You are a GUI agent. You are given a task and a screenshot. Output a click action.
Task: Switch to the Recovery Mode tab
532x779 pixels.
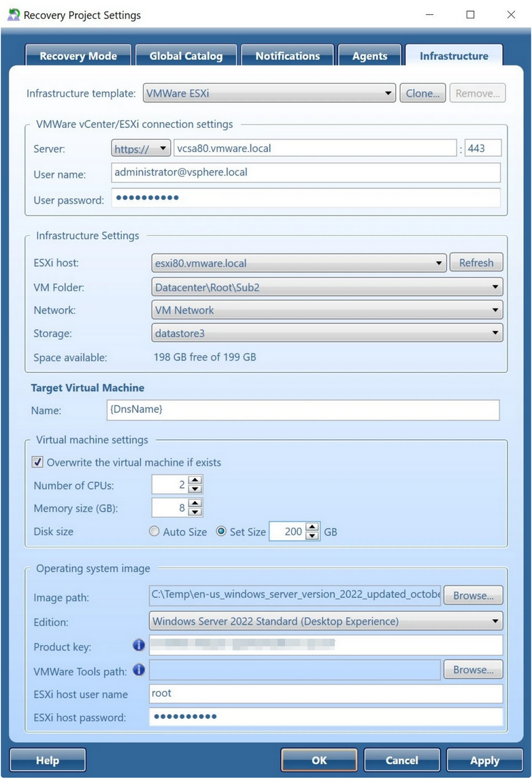click(x=78, y=57)
